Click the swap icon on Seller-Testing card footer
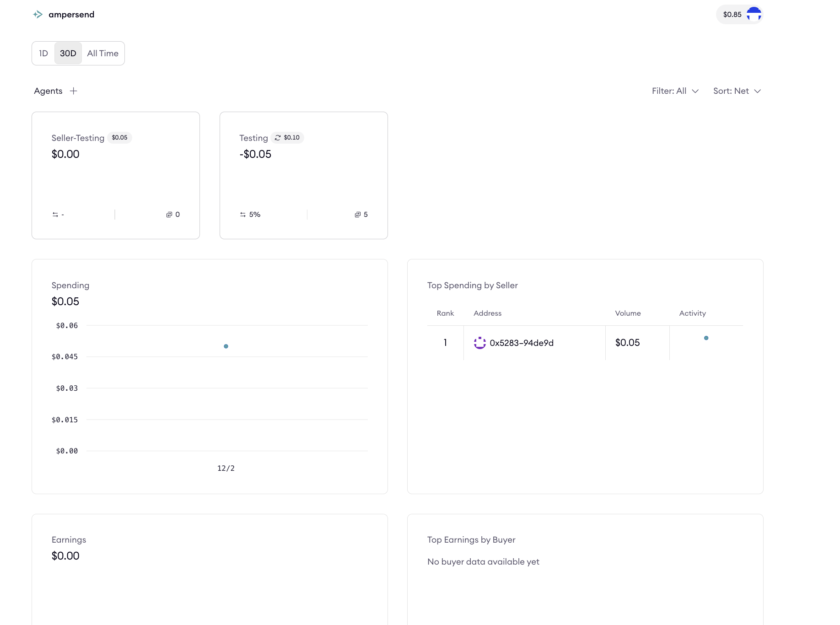The image size is (840, 625). 55,214
